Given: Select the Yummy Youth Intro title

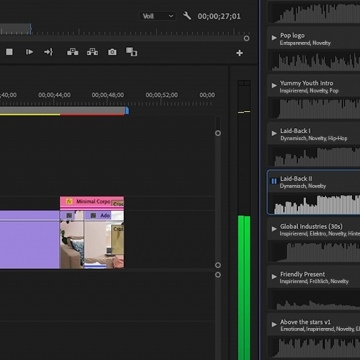Looking at the screenshot, I should (x=306, y=83).
